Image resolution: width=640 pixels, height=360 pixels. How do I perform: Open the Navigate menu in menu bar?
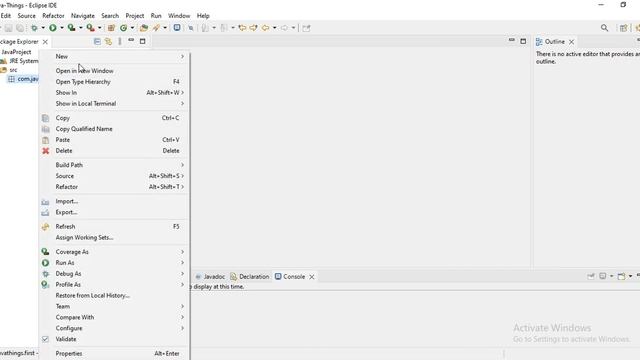tap(83, 16)
